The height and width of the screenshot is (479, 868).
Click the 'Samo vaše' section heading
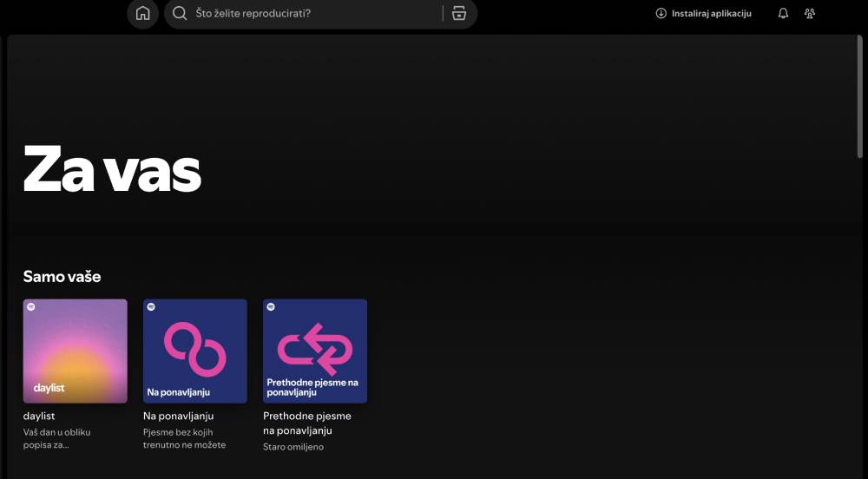[x=62, y=277]
